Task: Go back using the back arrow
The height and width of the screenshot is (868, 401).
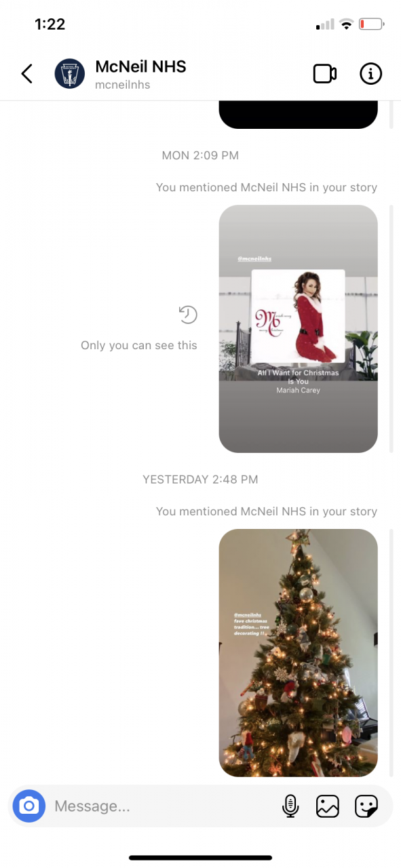Action: tap(26, 73)
